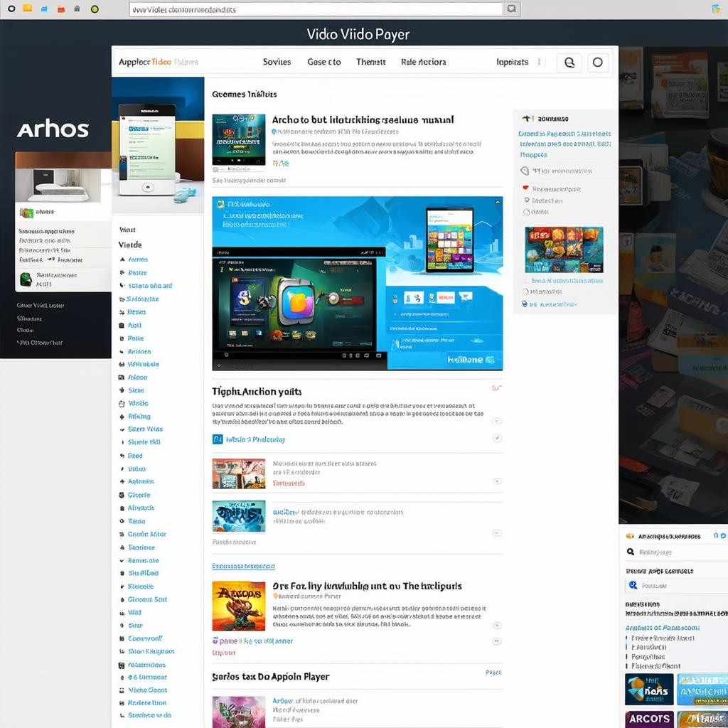Click 'Archo to but' article headline link
Image resolution: width=728 pixels, height=728 pixels.
click(x=362, y=120)
